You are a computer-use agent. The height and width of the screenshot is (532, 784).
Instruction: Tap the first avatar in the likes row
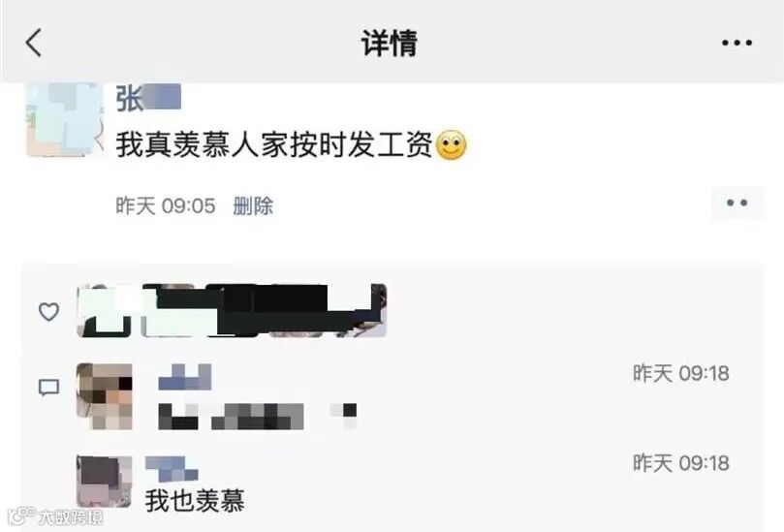pyautogui.click(x=104, y=310)
